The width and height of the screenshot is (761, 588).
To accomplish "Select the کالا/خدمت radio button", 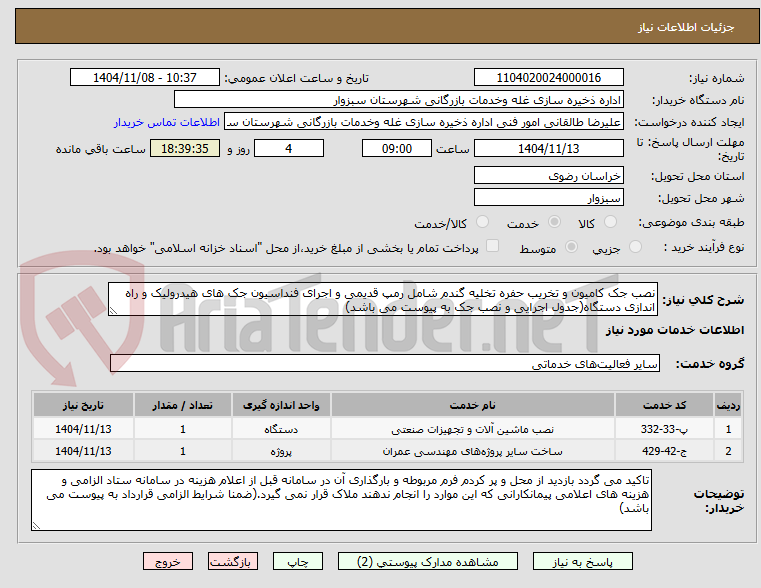I will 482,222.
